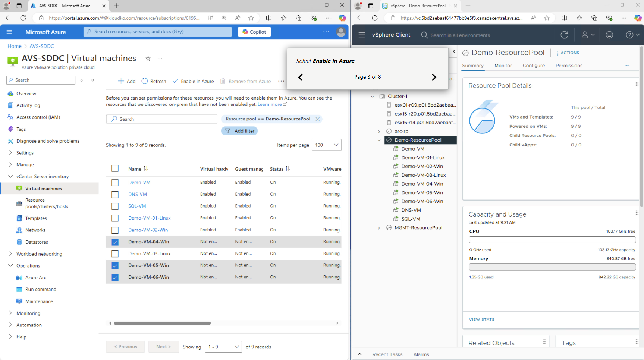Viewport: 644px width, 360px height.
Task: Click the VIEW STATS link
Action: click(481, 320)
